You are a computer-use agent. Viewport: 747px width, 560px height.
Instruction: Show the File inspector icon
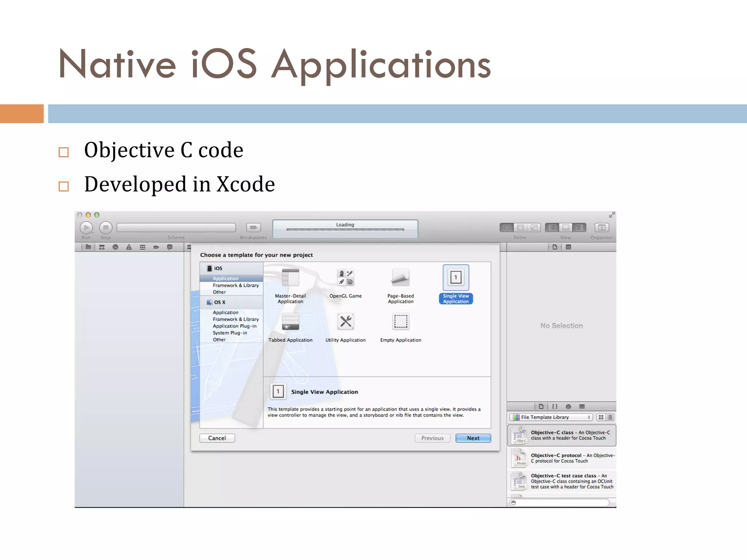tap(555, 247)
